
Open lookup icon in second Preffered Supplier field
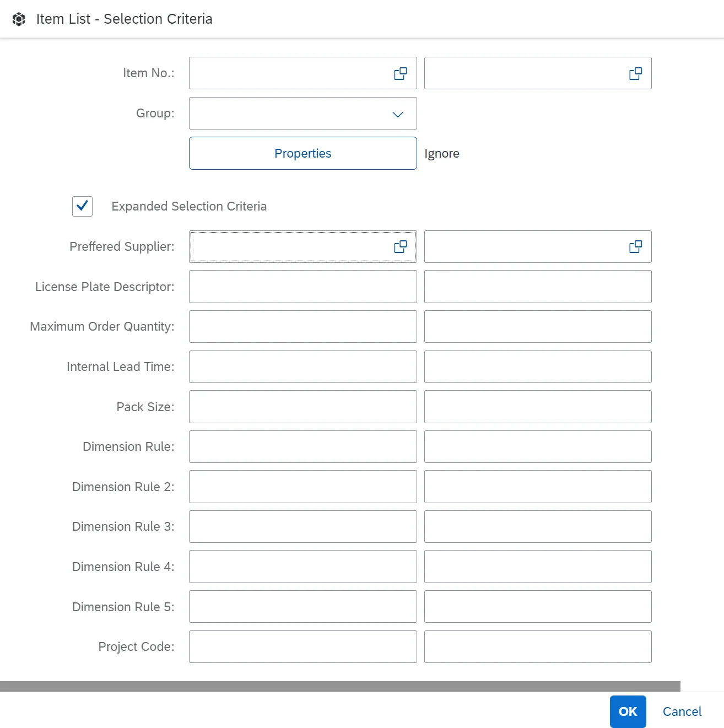(635, 246)
